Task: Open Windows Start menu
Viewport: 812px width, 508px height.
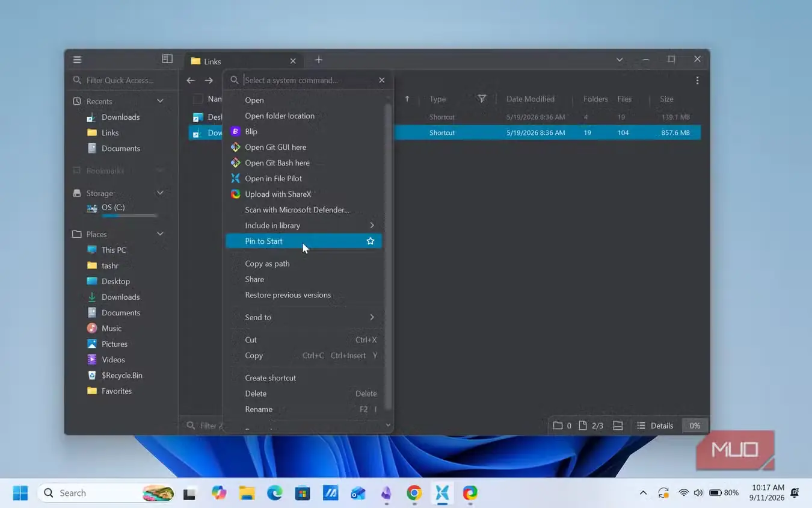Action: coord(20,493)
